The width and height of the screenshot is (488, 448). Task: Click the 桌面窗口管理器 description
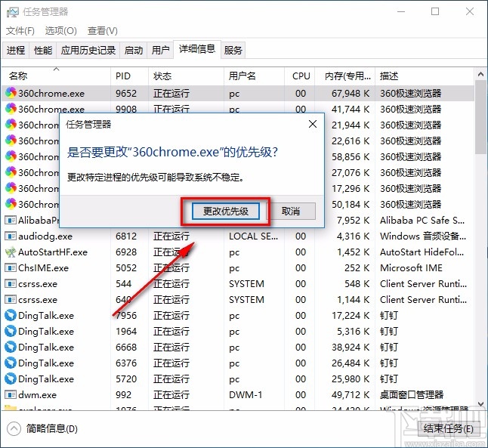click(x=412, y=395)
